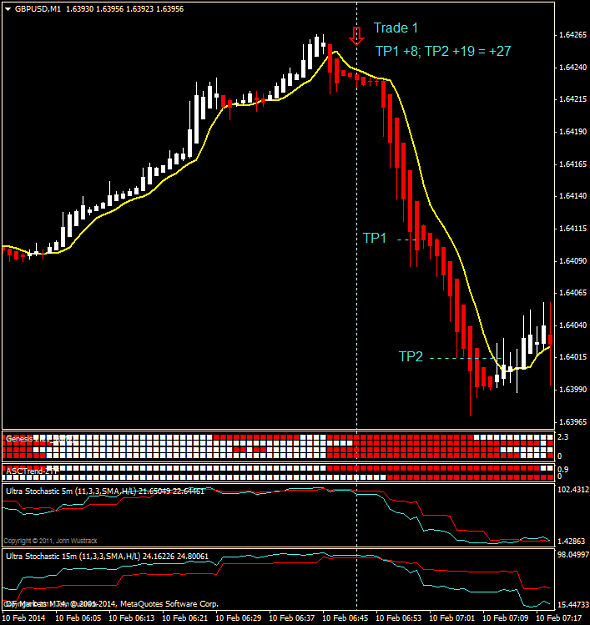Click the 102.4312 scale value
This screenshot has height=625, width=590.
click(x=573, y=489)
